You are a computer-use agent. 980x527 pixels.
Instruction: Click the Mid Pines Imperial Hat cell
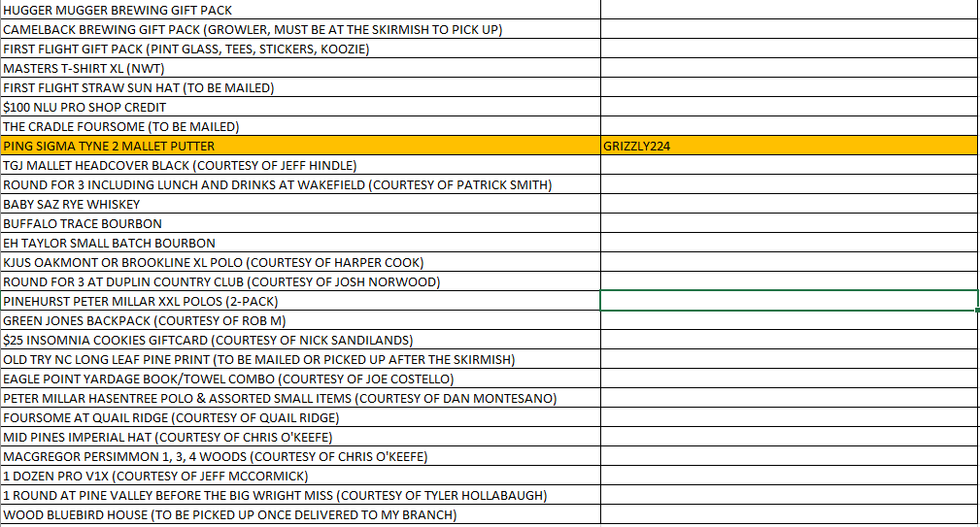click(x=301, y=437)
